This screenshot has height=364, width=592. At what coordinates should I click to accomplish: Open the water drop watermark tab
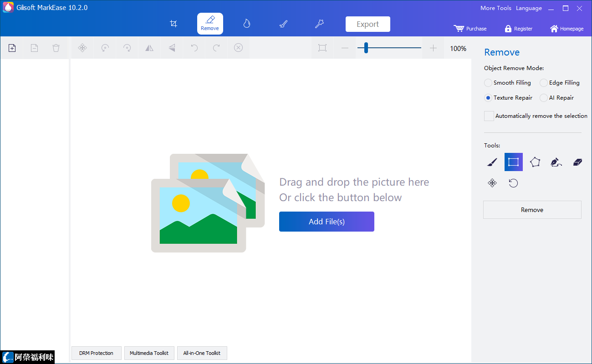click(x=247, y=24)
